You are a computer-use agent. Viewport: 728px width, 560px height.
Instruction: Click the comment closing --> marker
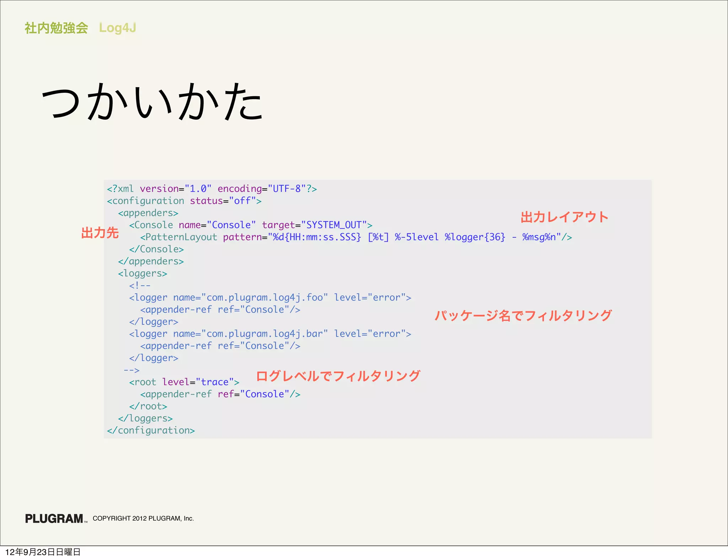tap(132, 370)
